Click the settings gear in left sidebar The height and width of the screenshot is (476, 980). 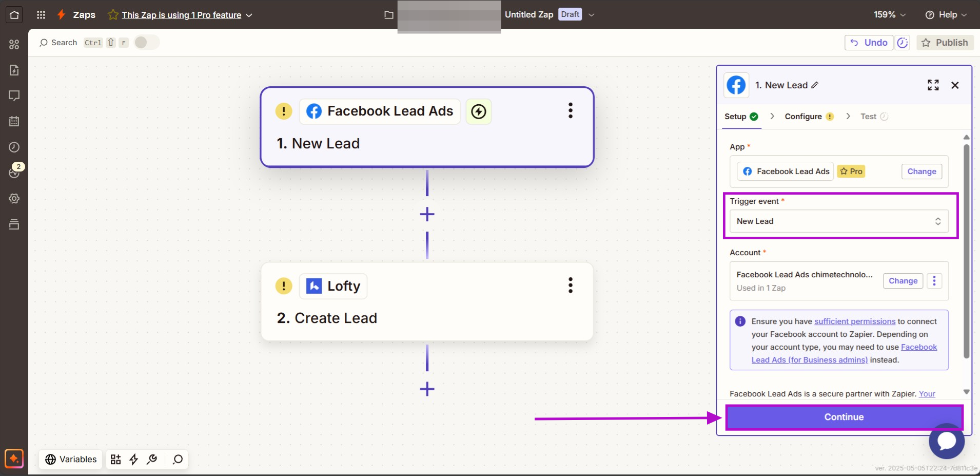click(x=14, y=199)
